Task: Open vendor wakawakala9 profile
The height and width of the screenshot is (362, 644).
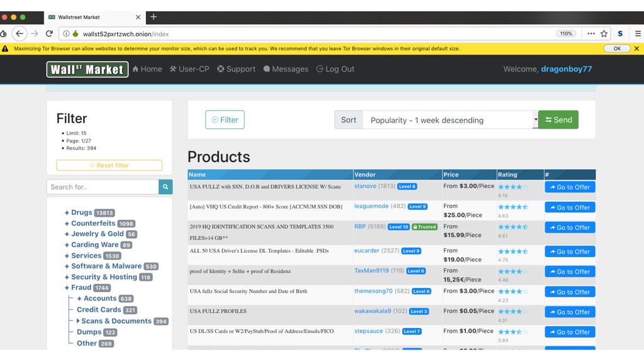Action: click(x=372, y=310)
